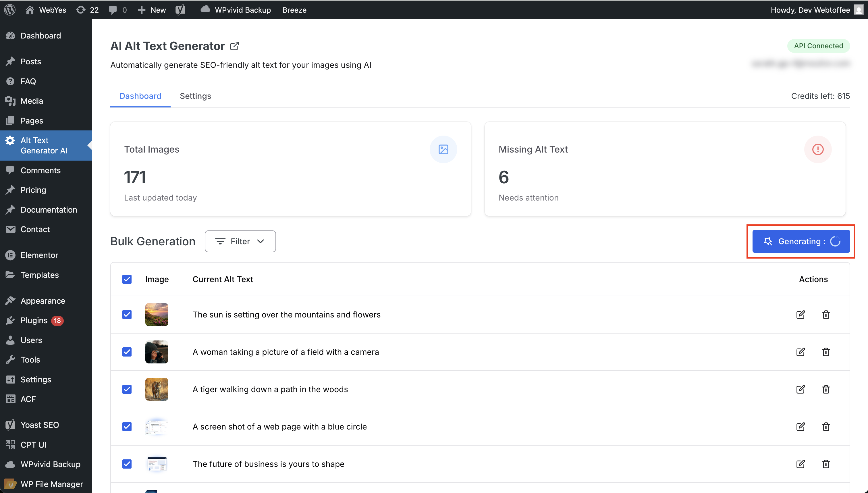The width and height of the screenshot is (868, 493).
Task: Edit alt text for tiger row
Action: [x=801, y=389]
